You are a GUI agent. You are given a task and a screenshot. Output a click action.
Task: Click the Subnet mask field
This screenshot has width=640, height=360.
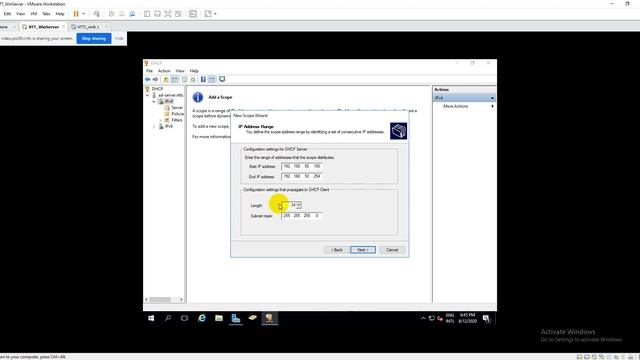(x=302, y=216)
